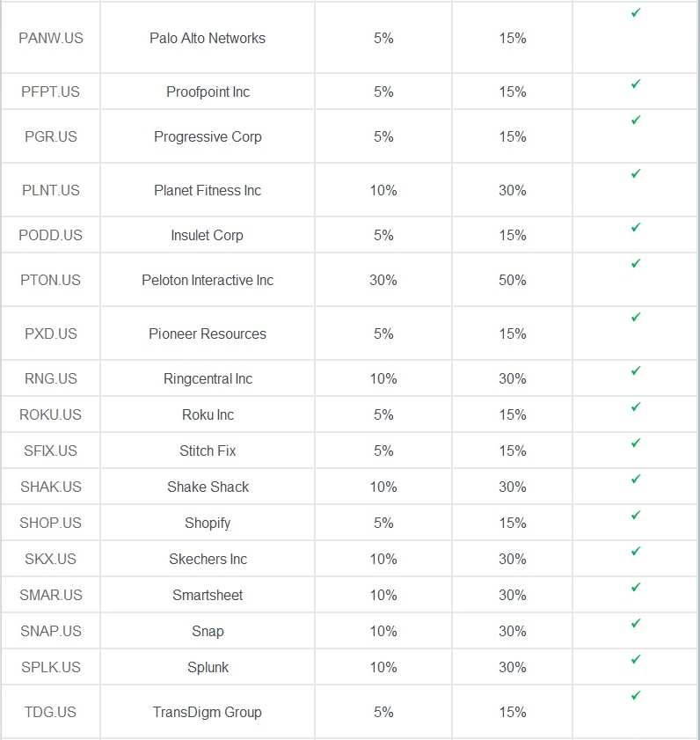Select the Shake Shack company name
The image size is (700, 740).
pos(208,487)
